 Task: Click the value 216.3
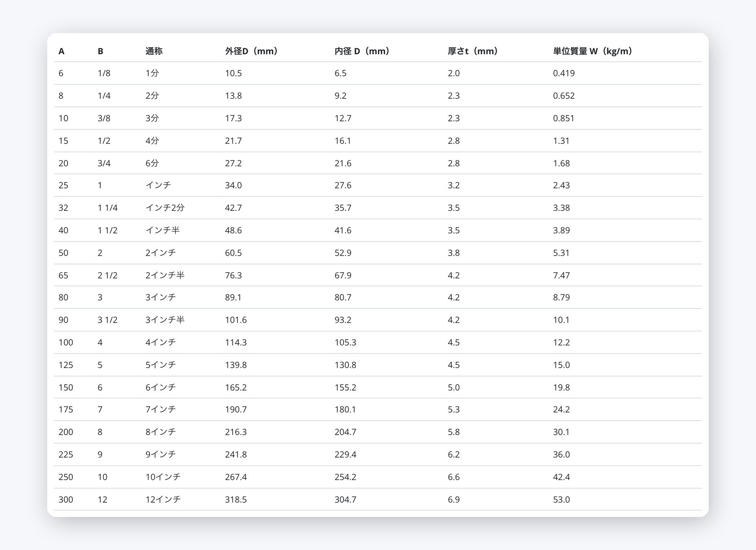coord(236,432)
